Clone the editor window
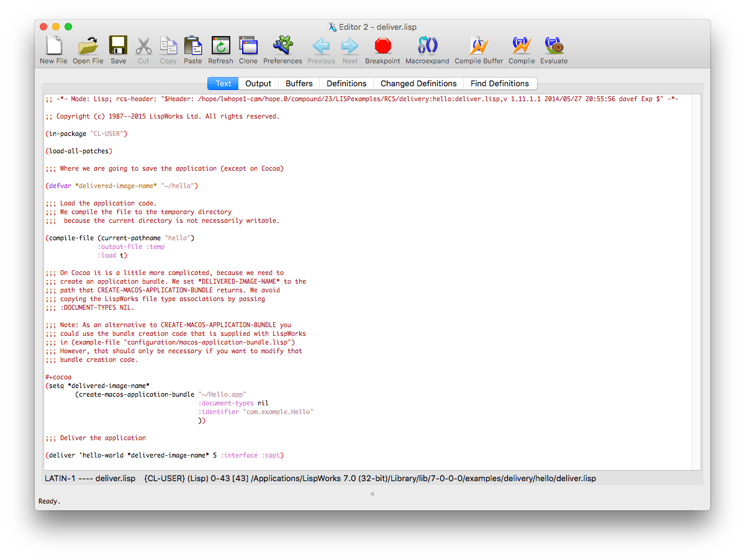This screenshot has height=560, width=745. pos(248,46)
